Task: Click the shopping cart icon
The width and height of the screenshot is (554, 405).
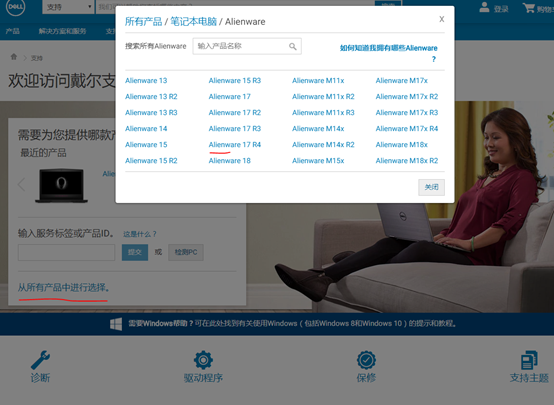Action: (529, 7)
